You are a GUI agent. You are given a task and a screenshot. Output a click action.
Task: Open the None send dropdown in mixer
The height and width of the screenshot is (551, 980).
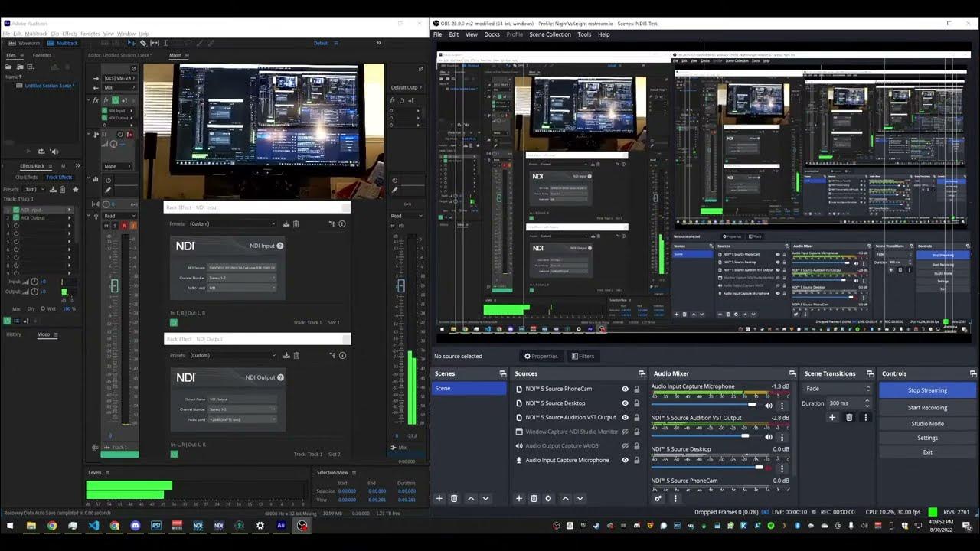pos(119,166)
